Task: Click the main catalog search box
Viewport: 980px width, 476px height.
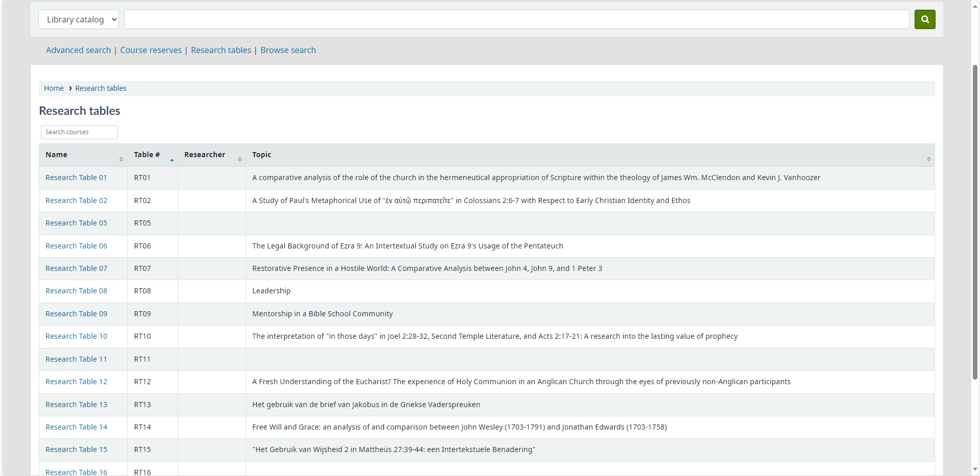Action: [x=516, y=19]
